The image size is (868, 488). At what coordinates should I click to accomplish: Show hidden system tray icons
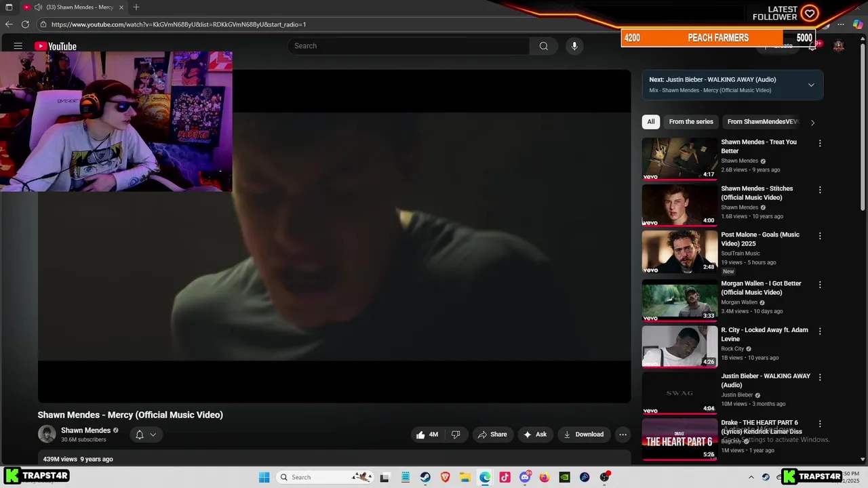(x=751, y=477)
